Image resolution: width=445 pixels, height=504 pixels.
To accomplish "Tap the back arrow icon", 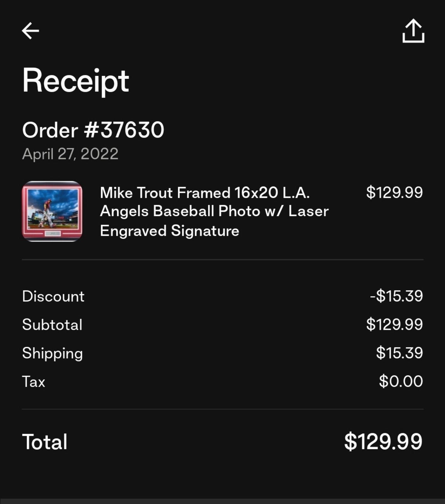I will 31,31.
